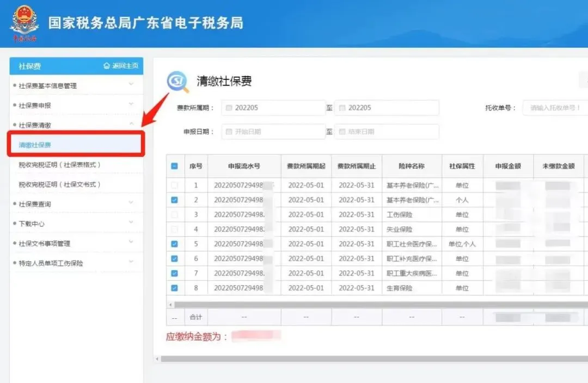Uncheck the checkbox for row 8 生育保险
The image size is (588, 383).
[174, 288]
